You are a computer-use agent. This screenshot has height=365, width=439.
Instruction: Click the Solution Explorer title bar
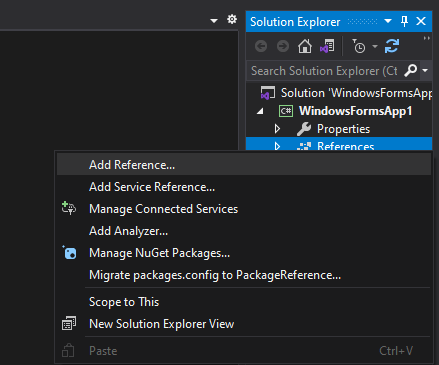[339, 21]
